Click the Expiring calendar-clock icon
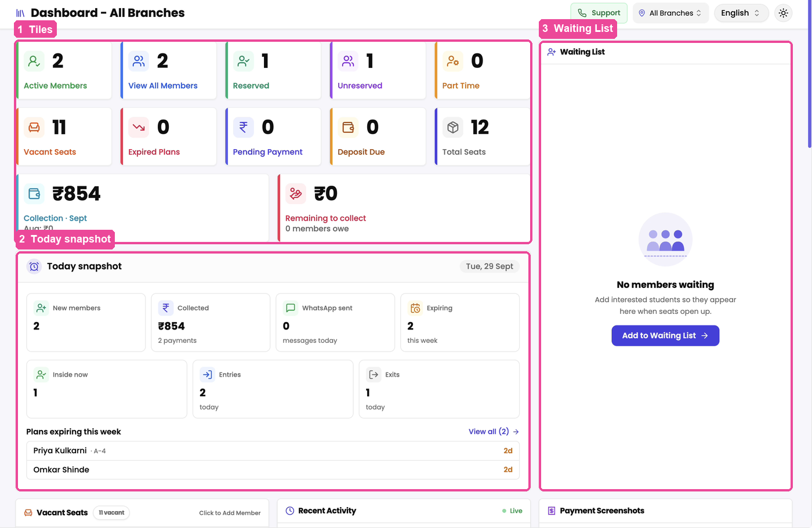This screenshot has height=528, width=812. click(415, 308)
